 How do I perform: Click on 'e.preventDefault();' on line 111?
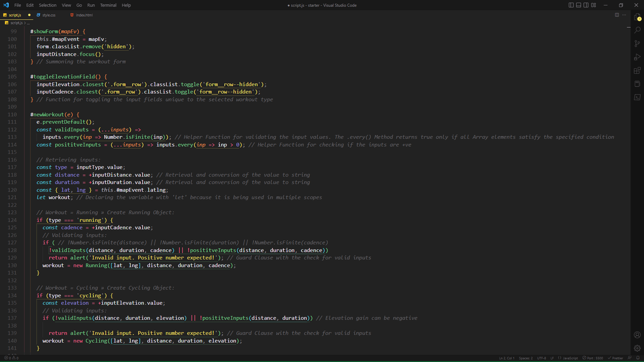[x=65, y=122]
